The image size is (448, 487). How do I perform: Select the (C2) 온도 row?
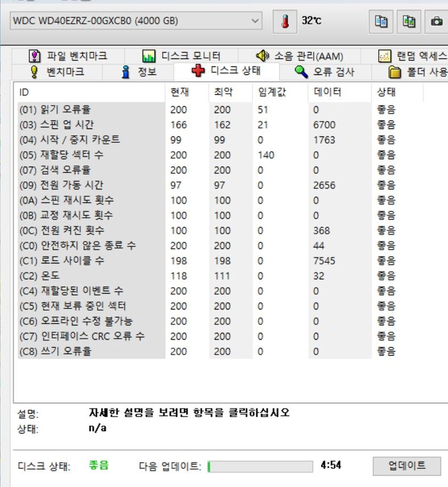[220, 276]
